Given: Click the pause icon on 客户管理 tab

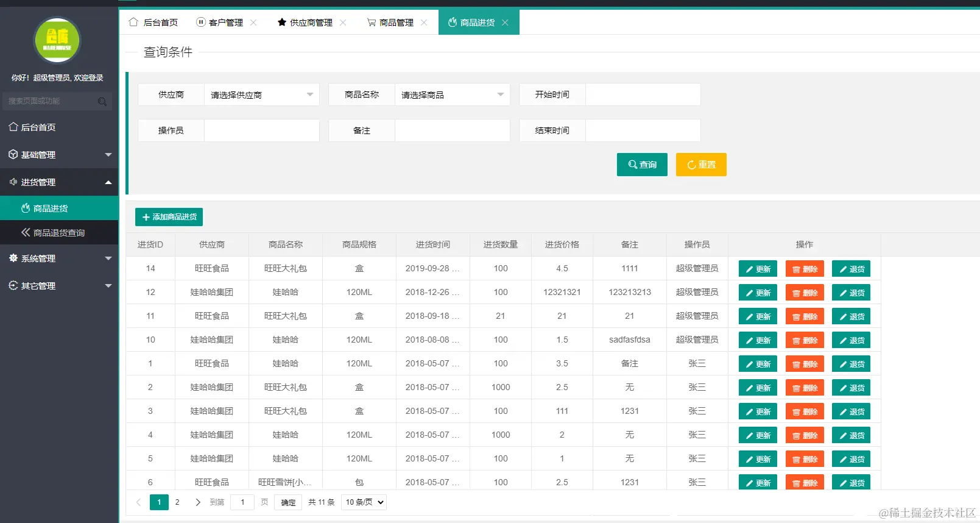Looking at the screenshot, I should pos(201,23).
